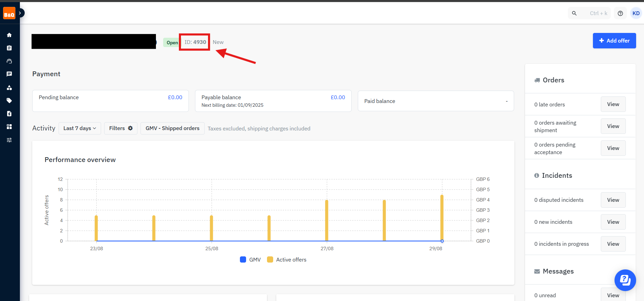Screen dimensions: 644x301
Task: Open the Last 7 days dropdown
Action: tap(80, 128)
